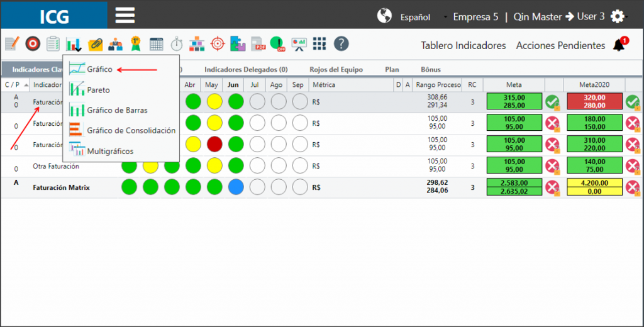
Task: Click green check status beside Meta 315,00
Action: coord(552,102)
